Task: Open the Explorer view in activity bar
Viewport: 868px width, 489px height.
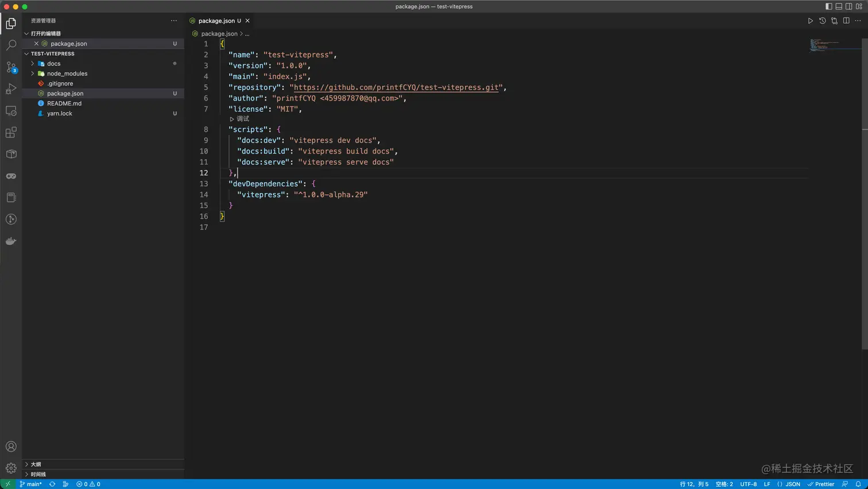Action: [11, 24]
